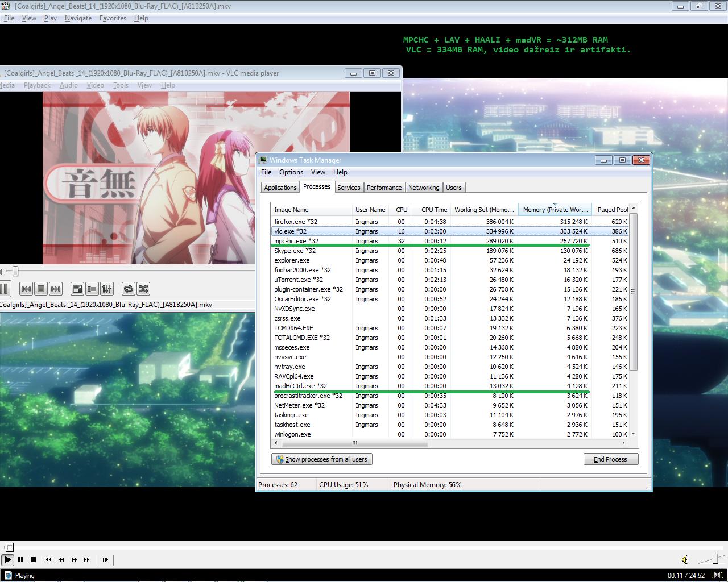Switch to the Services tab

tap(349, 188)
